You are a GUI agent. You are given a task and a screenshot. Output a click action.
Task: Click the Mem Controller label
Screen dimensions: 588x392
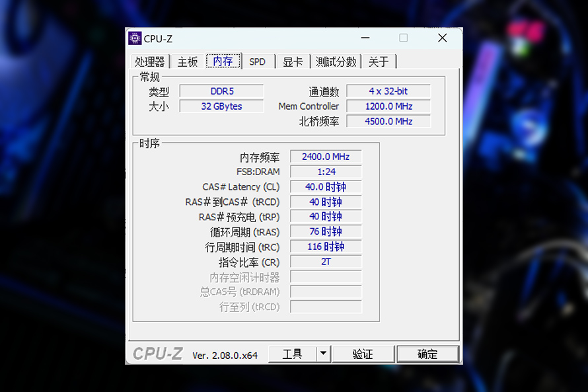[x=309, y=106]
